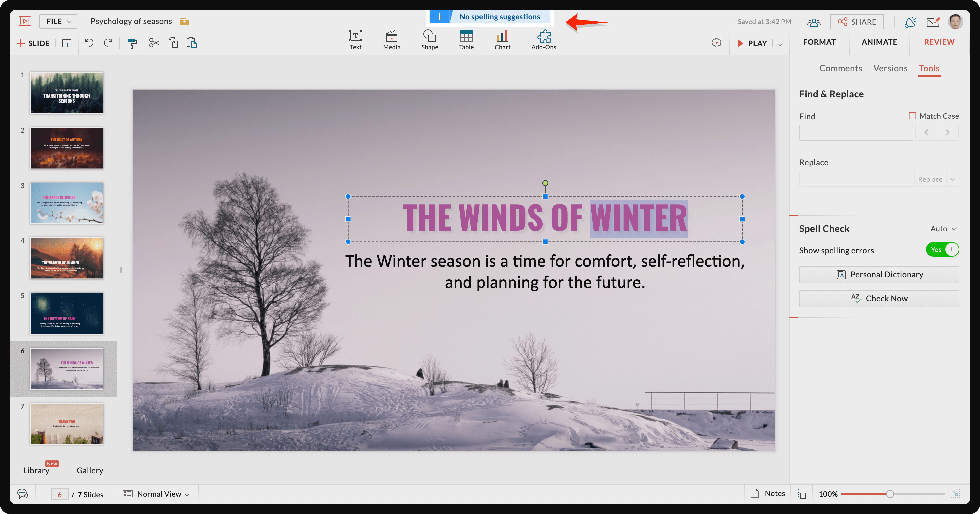
Task: Open the Add-Ons puzzle icon
Action: click(x=543, y=40)
